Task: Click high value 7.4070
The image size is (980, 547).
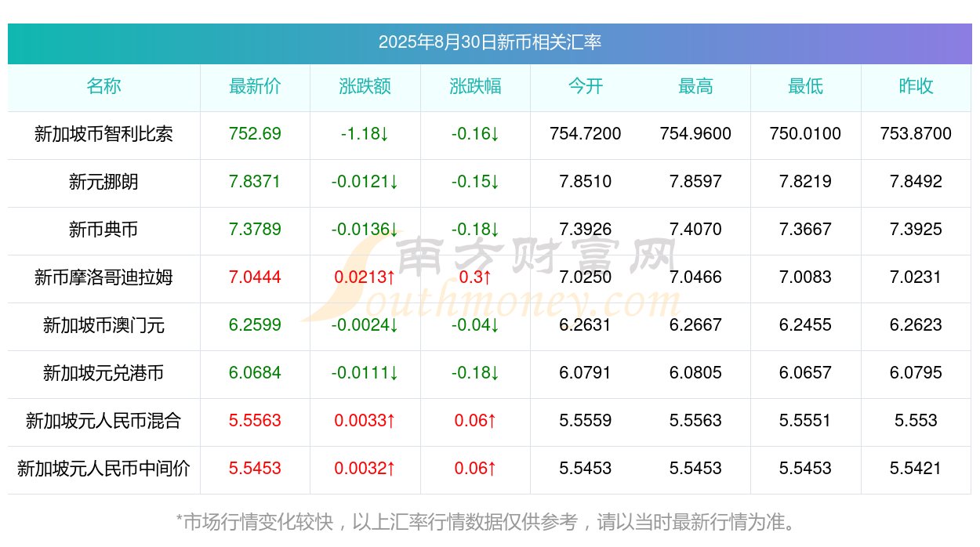Action: 695,230
